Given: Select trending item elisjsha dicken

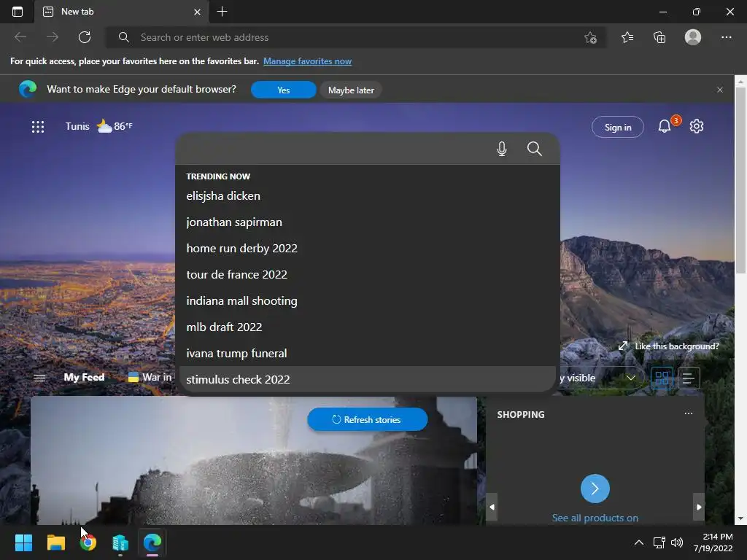Looking at the screenshot, I should 368,195.
